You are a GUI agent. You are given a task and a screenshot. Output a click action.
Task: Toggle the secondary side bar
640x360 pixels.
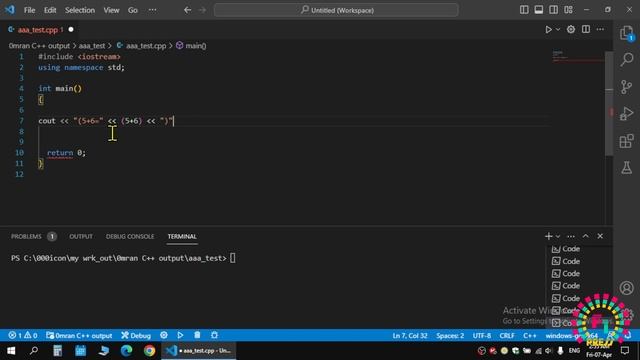[553, 10]
